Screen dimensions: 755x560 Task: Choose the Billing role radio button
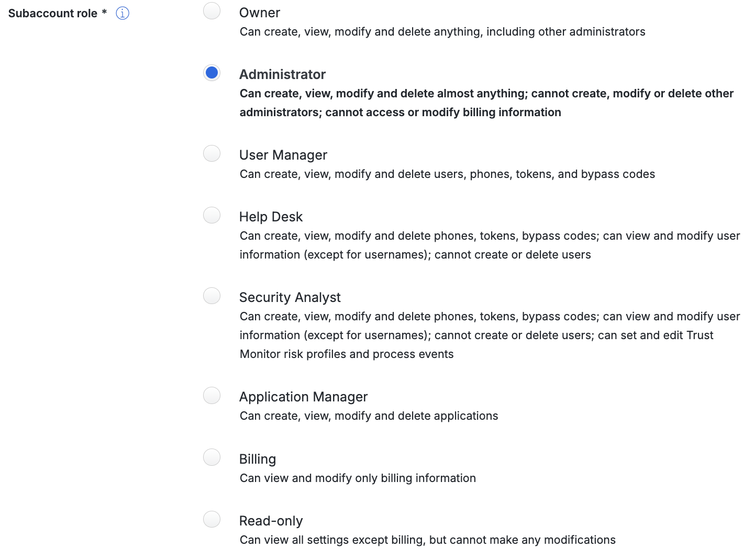click(x=212, y=457)
